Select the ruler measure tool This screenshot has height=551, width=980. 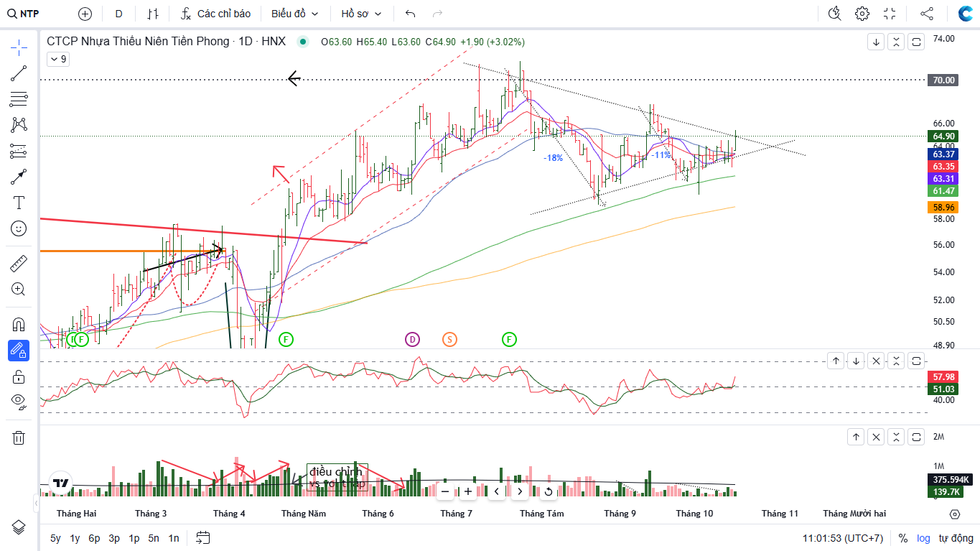19,264
